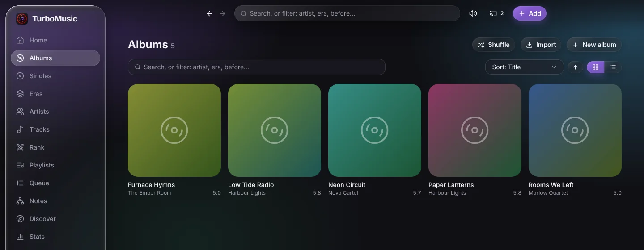Click the TurboMusic app logo icon
The height and width of the screenshot is (250, 644).
[22, 19]
